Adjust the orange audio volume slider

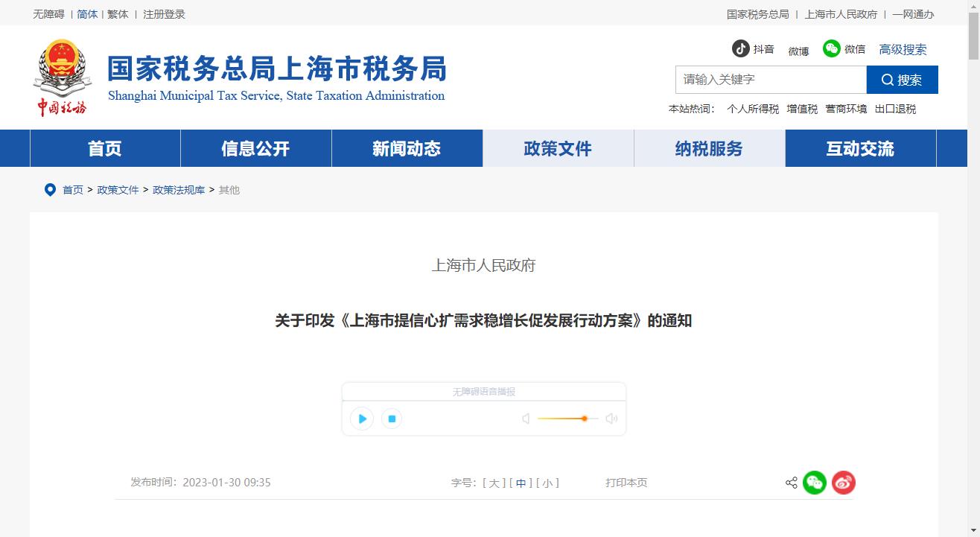coord(585,419)
